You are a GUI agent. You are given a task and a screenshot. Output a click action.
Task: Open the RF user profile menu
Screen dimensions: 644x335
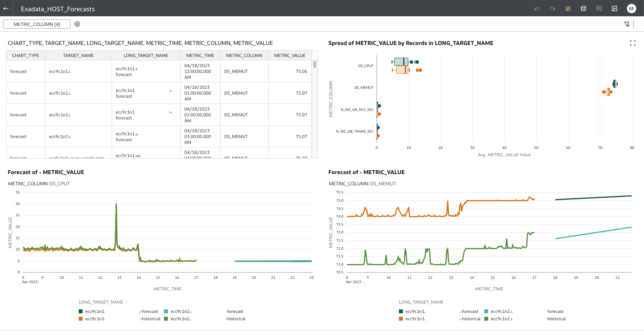632,9
